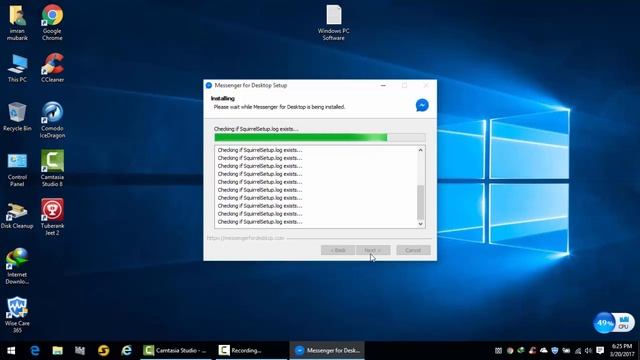
Task: Click the log list scroll down arrow
Action: pos(420,224)
